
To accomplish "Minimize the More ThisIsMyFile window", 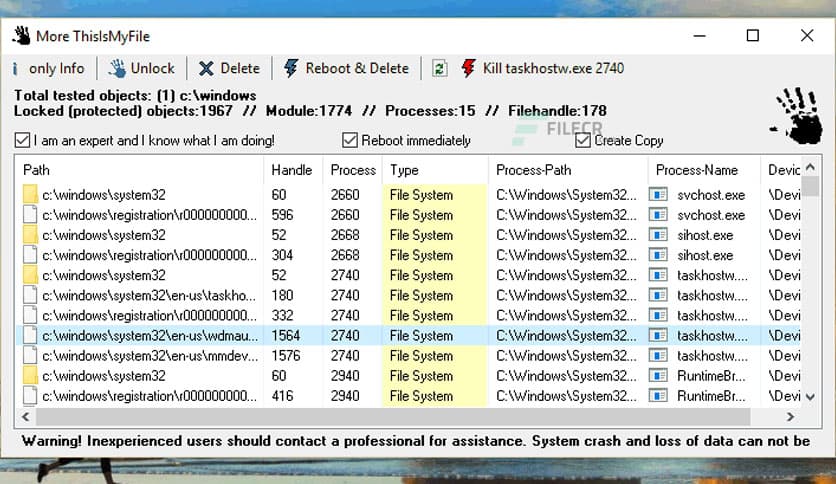I will click(x=700, y=36).
